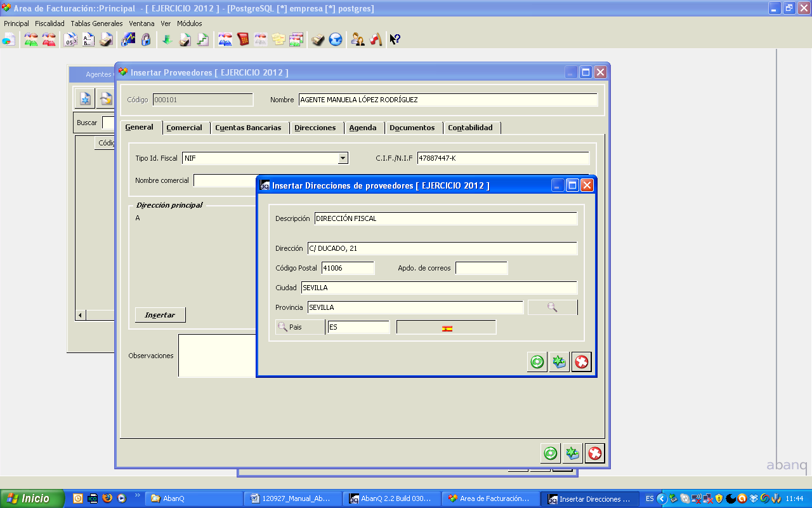
Task: Click the Código Postal field
Action: point(348,268)
